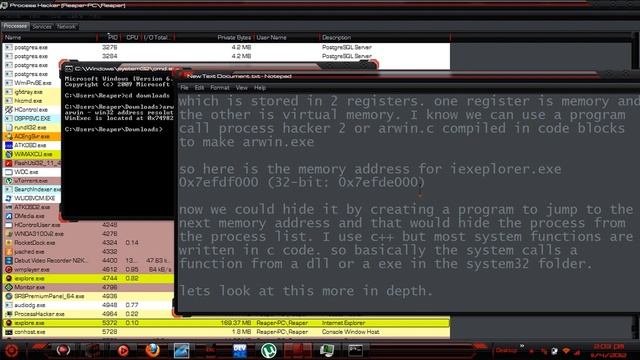Select the igfxtray.exe process row
The width and height of the screenshot is (640, 360).
(32, 92)
